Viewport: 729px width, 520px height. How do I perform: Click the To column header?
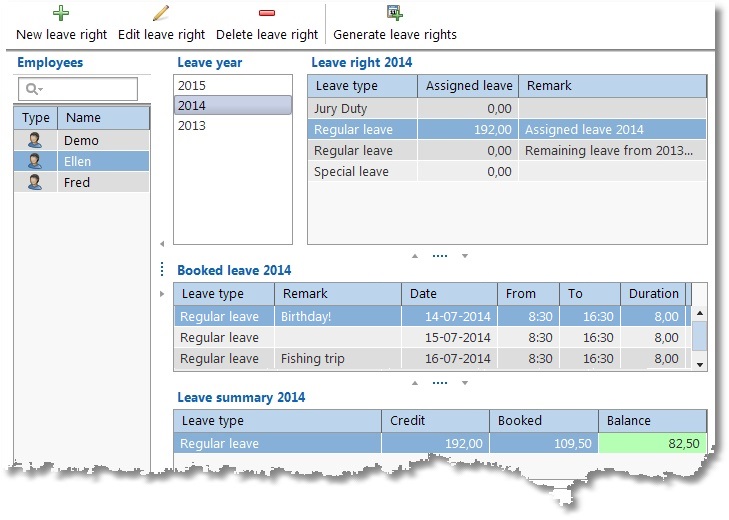click(590, 293)
